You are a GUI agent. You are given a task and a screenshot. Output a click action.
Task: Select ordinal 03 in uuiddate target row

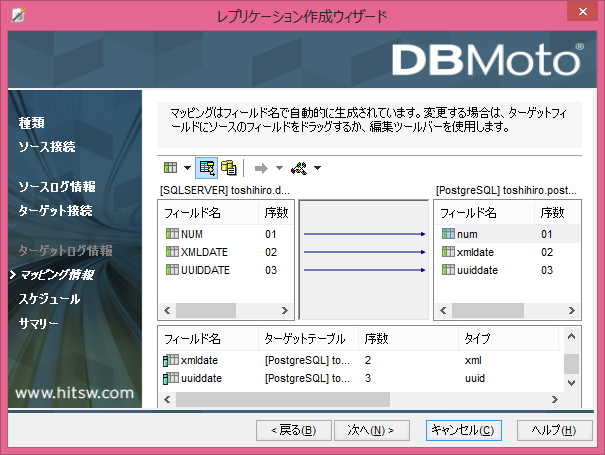547,270
